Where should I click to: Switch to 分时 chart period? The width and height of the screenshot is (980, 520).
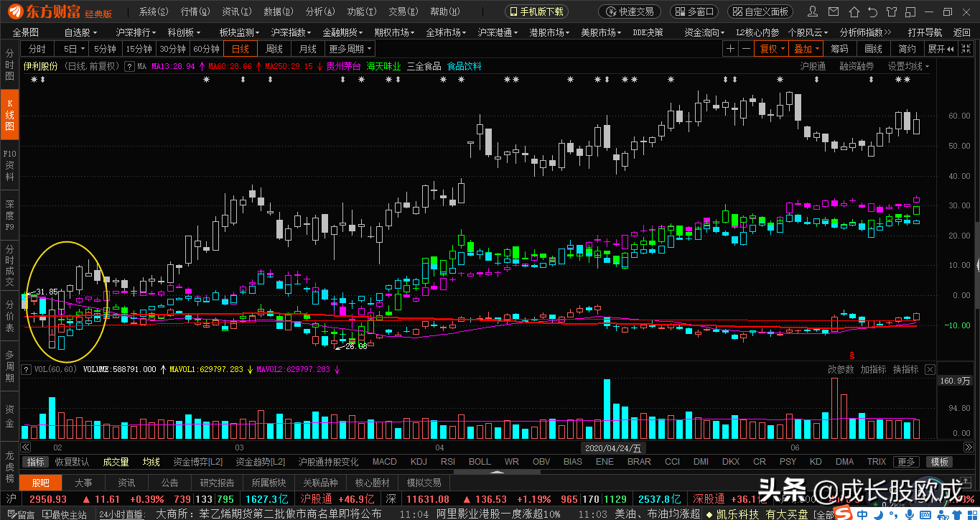click(38, 49)
